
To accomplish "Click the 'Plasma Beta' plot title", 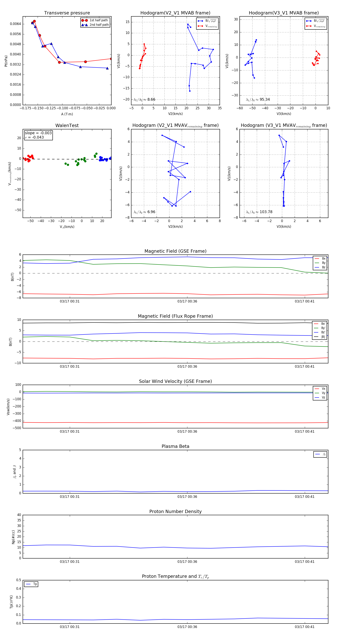I will point(175,447).
